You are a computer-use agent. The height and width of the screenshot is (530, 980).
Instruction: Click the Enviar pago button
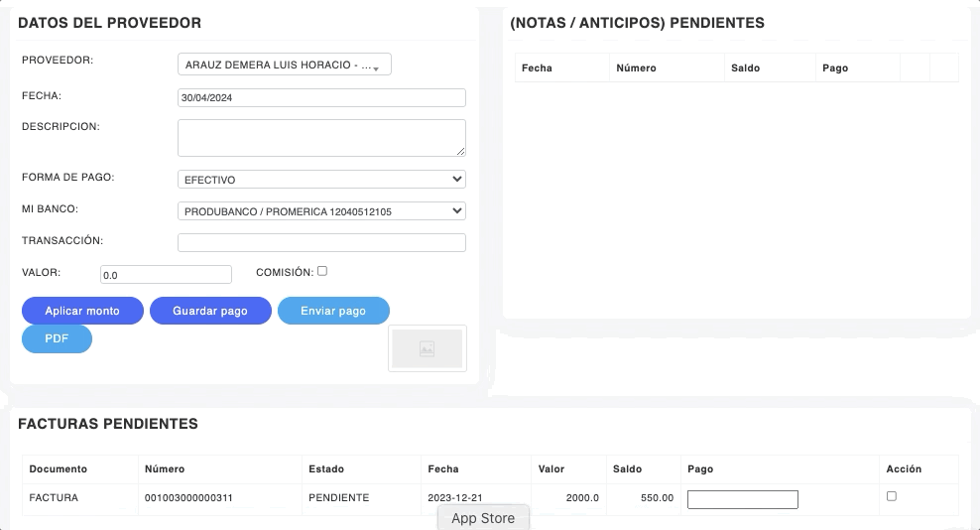[333, 311]
